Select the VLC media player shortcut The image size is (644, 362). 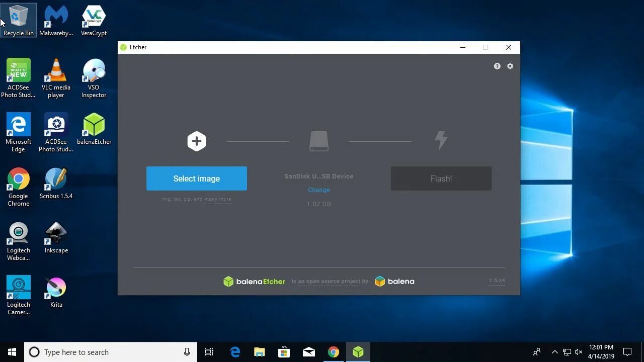(56, 78)
